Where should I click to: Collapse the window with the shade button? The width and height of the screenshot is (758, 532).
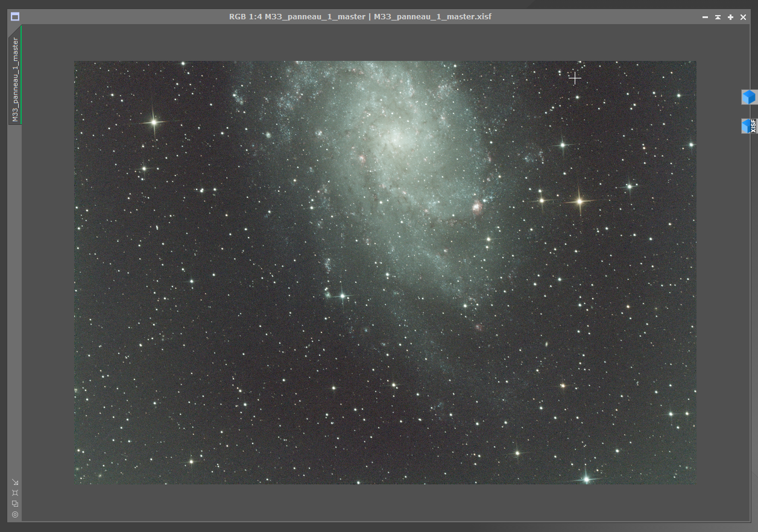tap(717, 17)
